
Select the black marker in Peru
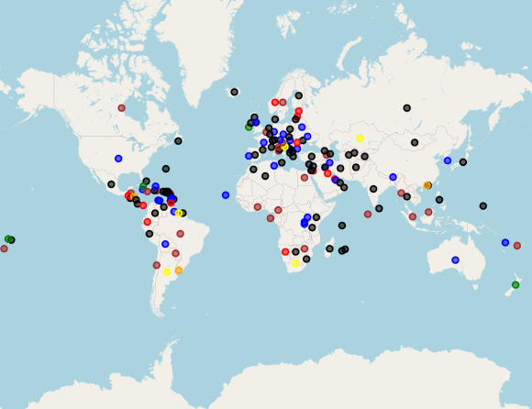coord(150,234)
